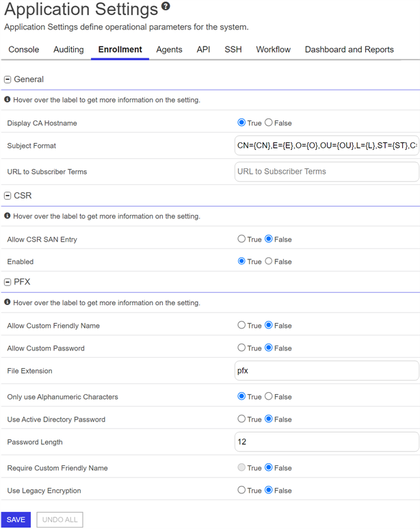Open the Dashboard and Reports tab

349,49
